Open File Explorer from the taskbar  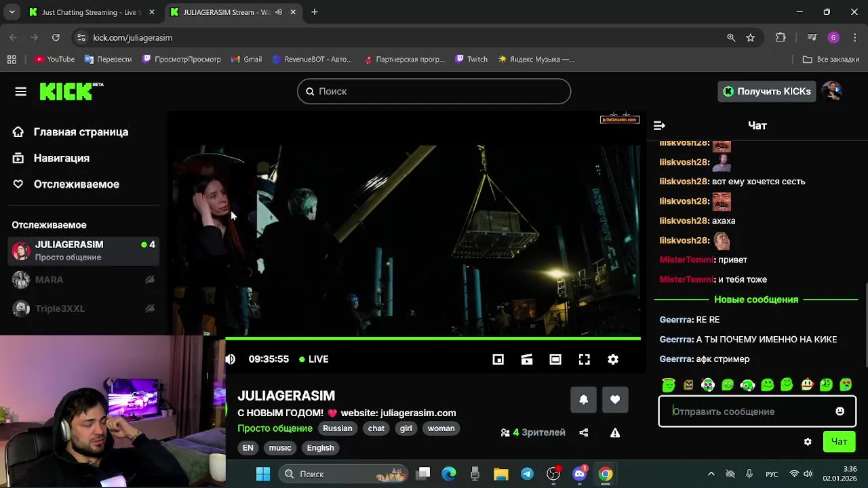coord(500,474)
